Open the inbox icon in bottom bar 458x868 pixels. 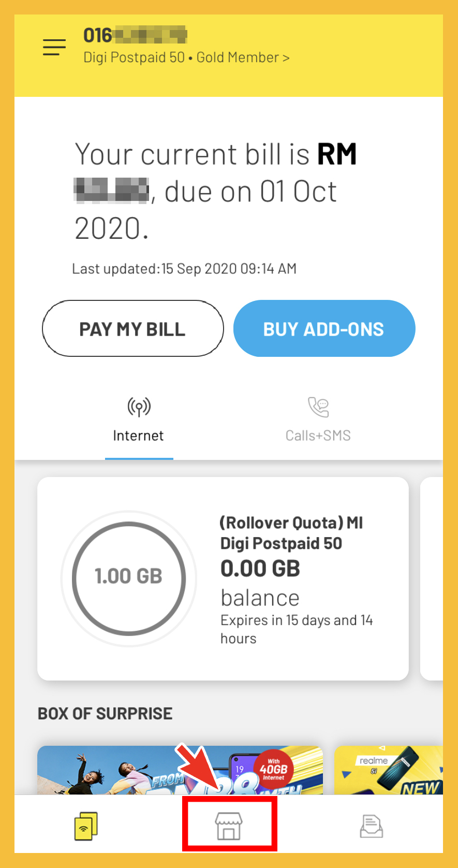click(x=371, y=826)
